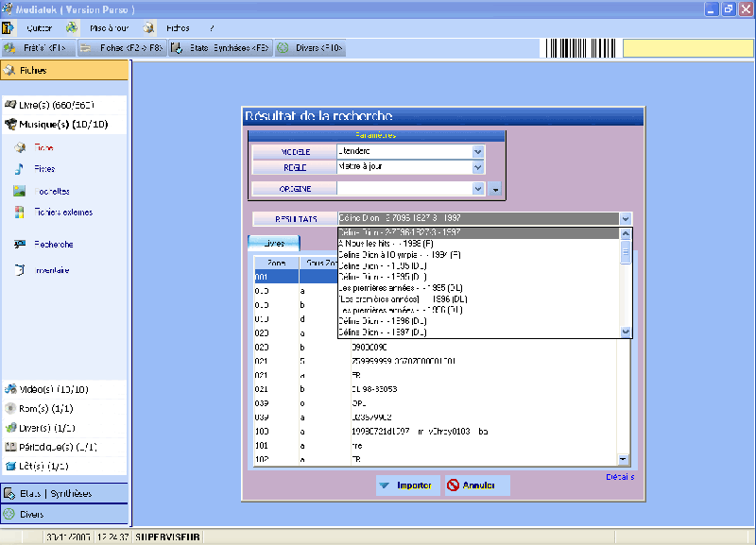Focus the yellow barcode input field
The height and width of the screenshot is (545, 756).
[x=688, y=48]
